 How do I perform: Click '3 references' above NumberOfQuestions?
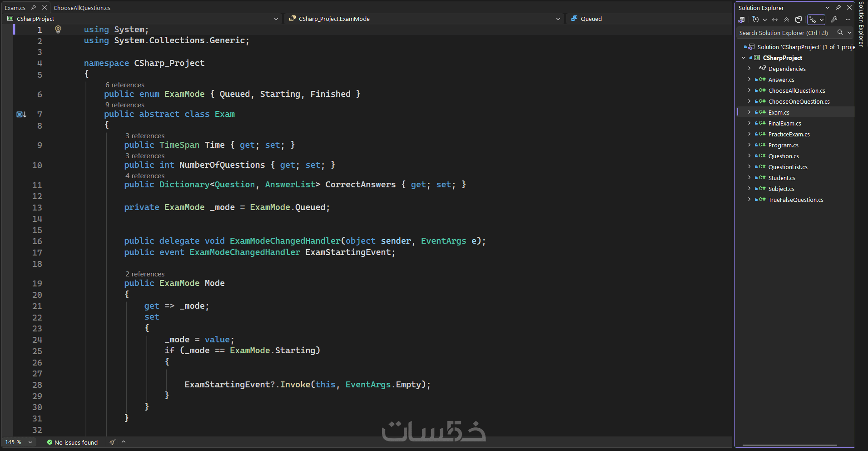(x=145, y=156)
